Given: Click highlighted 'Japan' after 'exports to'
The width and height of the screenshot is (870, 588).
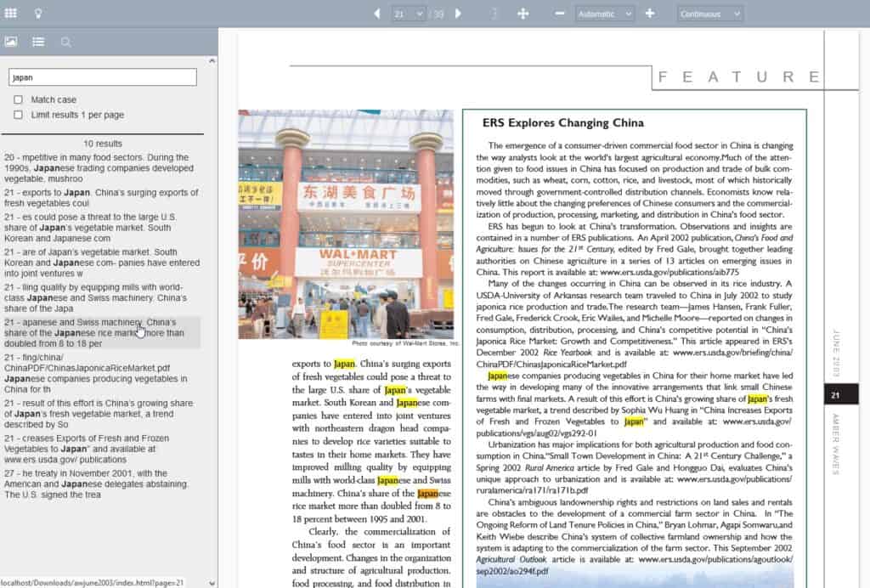Looking at the screenshot, I should point(345,364).
